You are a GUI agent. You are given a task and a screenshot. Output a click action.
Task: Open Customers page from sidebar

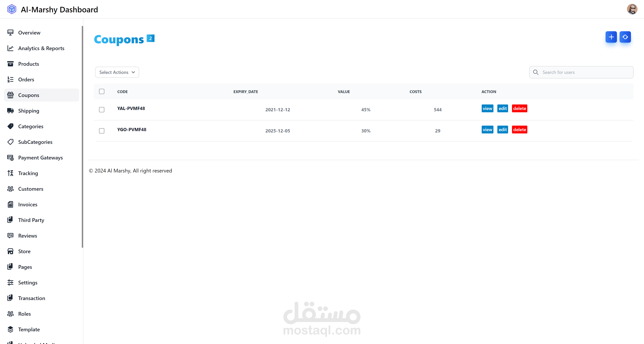(x=30, y=189)
